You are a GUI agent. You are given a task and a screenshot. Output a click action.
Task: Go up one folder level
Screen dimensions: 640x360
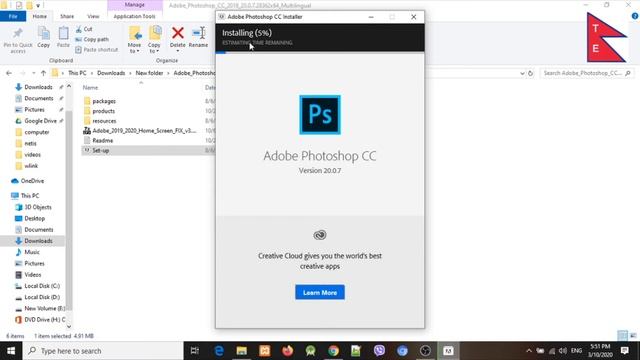click(43, 73)
